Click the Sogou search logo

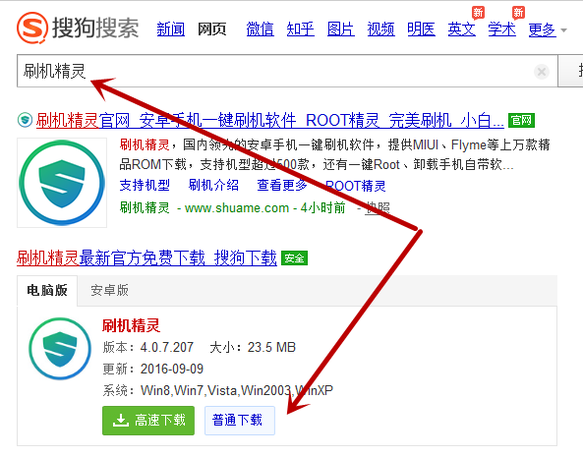pyautogui.click(x=78, y=28)
